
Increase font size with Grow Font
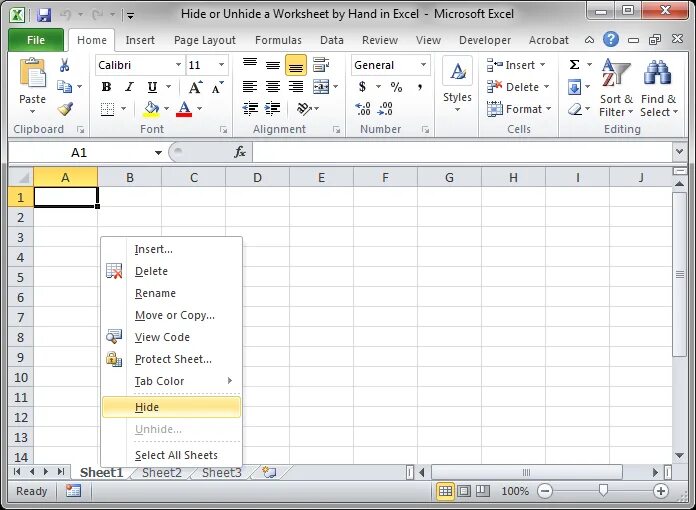(195, 87)
